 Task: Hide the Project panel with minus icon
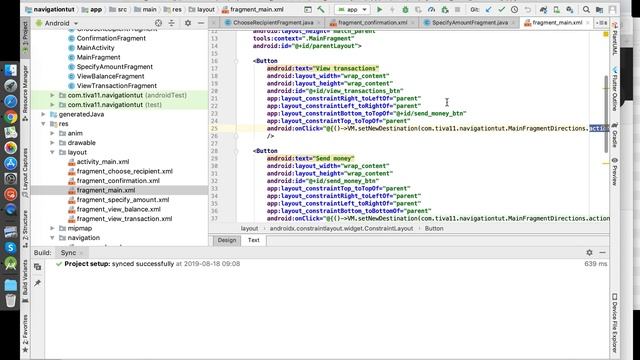coord(201,23)
